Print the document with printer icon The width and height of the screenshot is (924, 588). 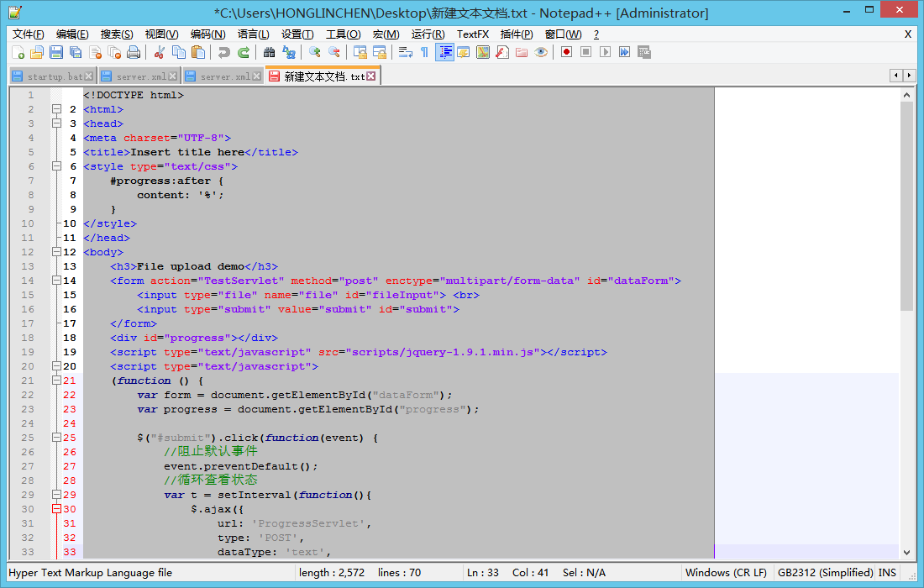134,52
